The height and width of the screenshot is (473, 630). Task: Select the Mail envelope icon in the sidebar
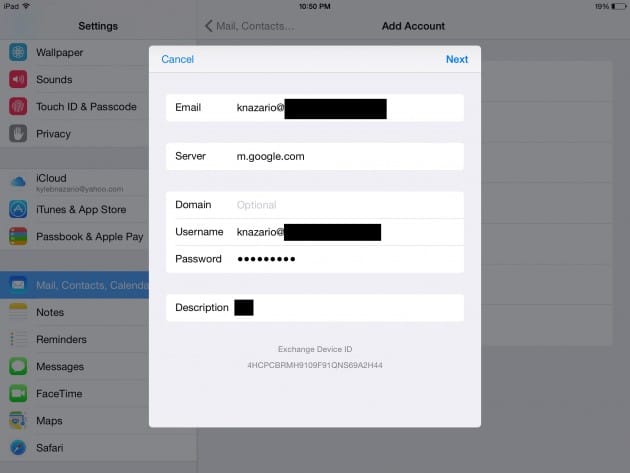coord(18,285)
